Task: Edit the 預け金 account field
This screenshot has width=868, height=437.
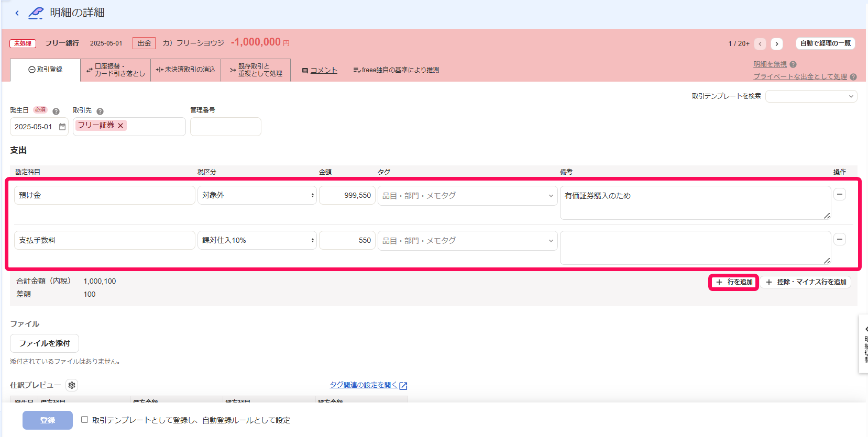Action: point(105,195)
